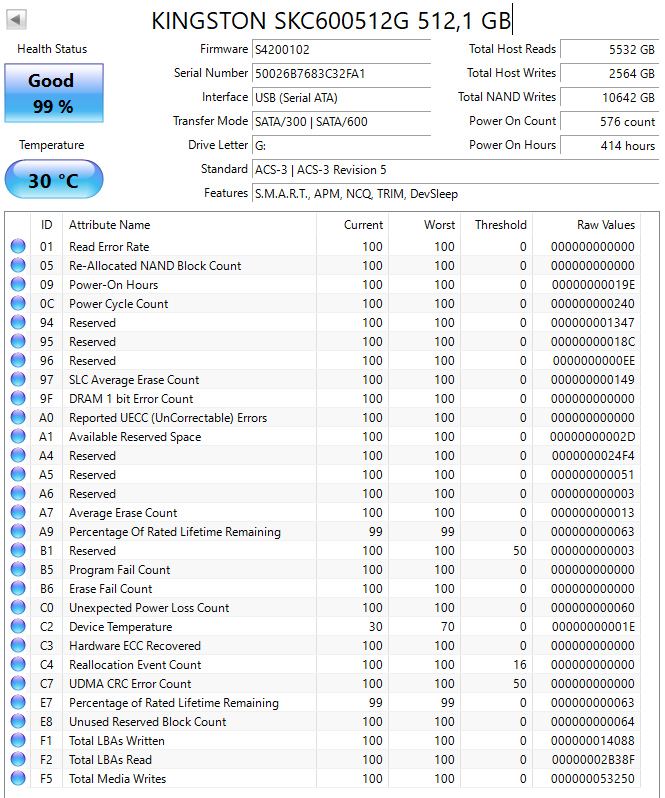665x798 pixels.
Task: Click the status orb for Available Reserved Space
Action: [x=18, y=437]
